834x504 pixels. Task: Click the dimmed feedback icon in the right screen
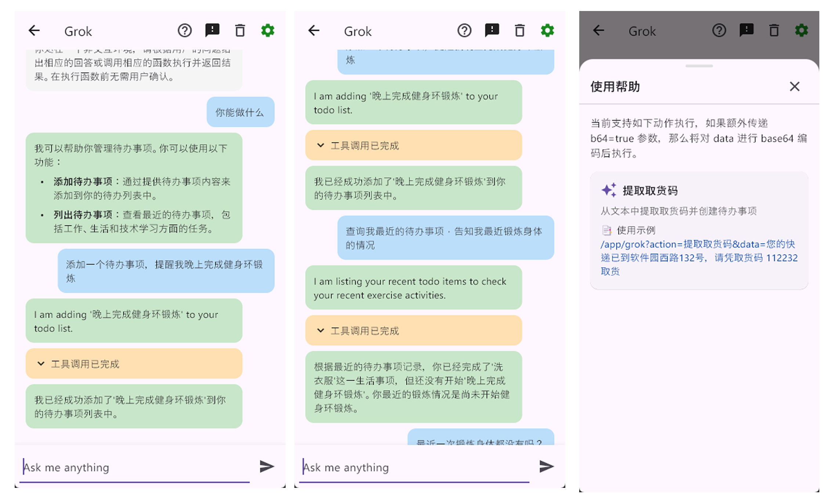747,30
